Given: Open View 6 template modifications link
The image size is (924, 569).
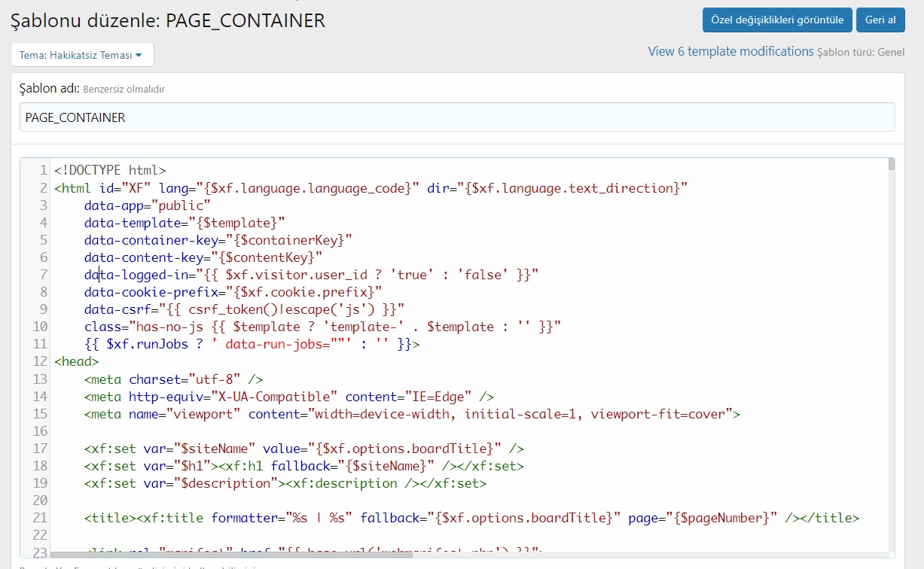Looking at the screenshot, I should click(x=730, y=52).
